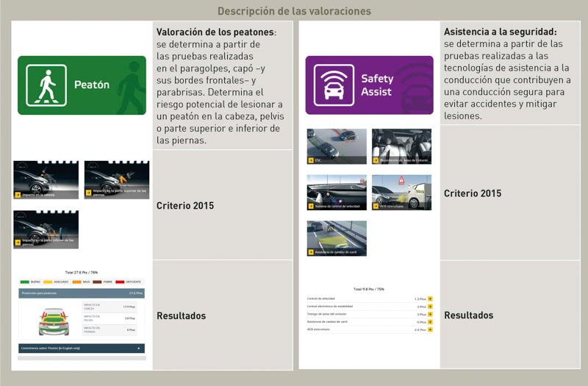Open the Impacto en la cabeza thumbnail
Image resolution: width=588 pixels, height=386 pixels.
pyautogui.click(x=46, y=179)
